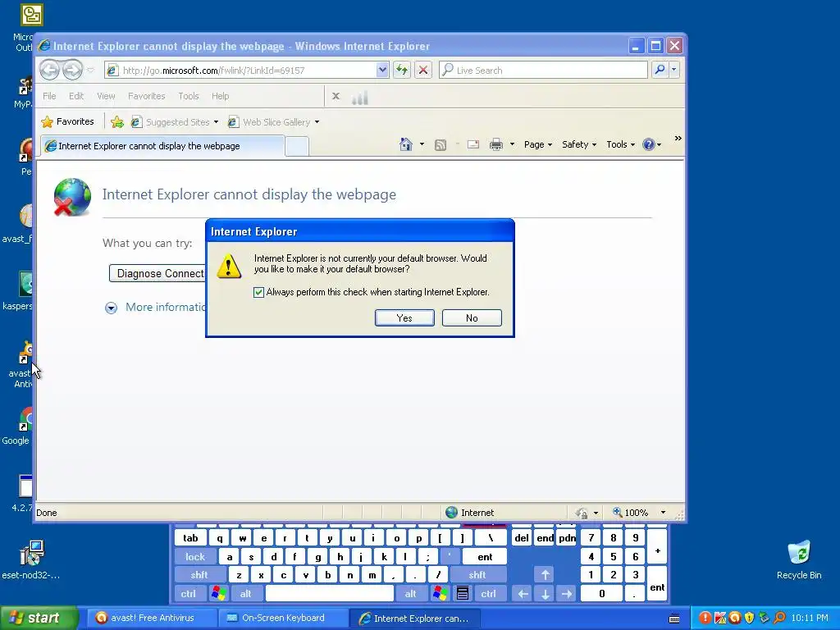Screen dimensions: 840x630
Task: Click the Live Search input box
Action: point(543,70)
